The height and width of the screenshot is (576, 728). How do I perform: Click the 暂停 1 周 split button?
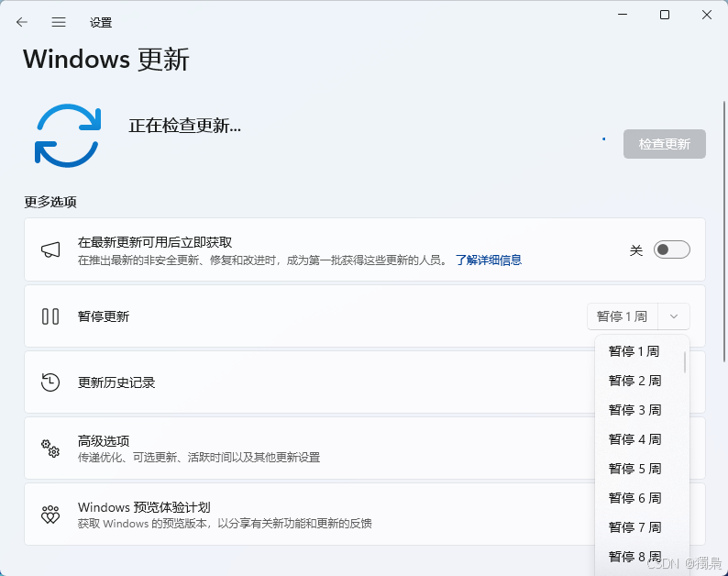click(x=623, y=316)
